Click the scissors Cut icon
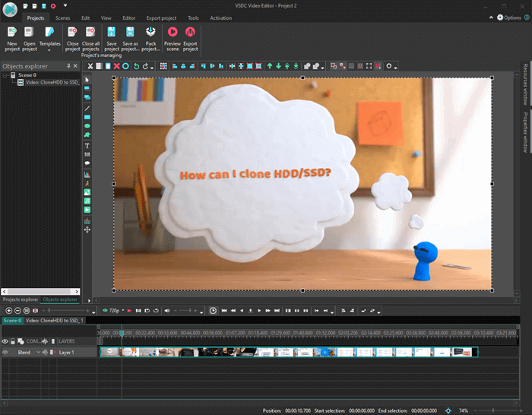 (90, 66)
